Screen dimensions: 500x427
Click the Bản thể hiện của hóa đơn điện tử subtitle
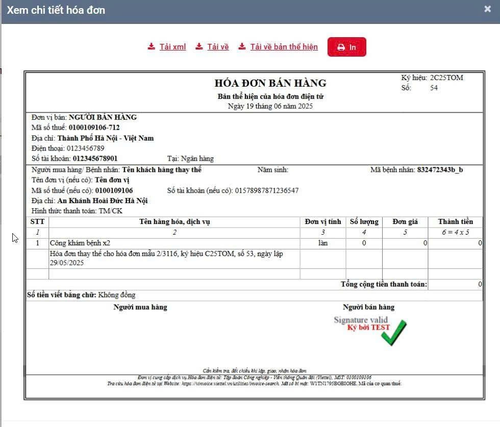point(270,97)
